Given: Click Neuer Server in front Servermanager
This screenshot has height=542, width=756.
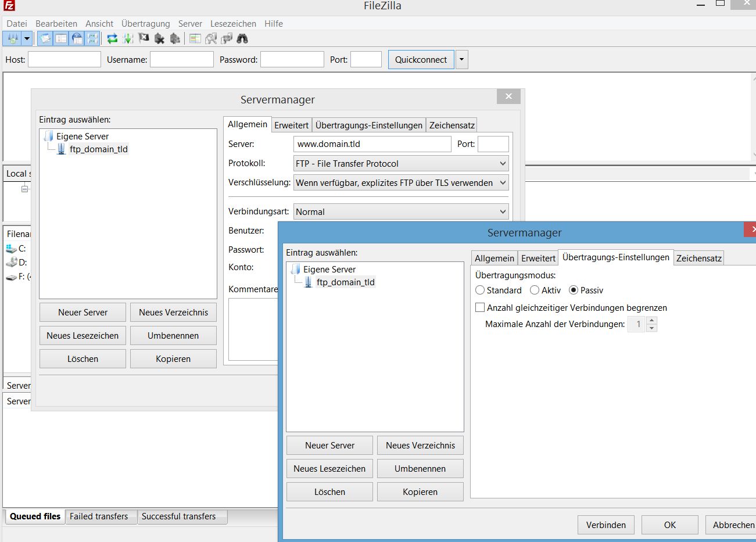Looking at the screenshot, I should (x=329, y=446).
